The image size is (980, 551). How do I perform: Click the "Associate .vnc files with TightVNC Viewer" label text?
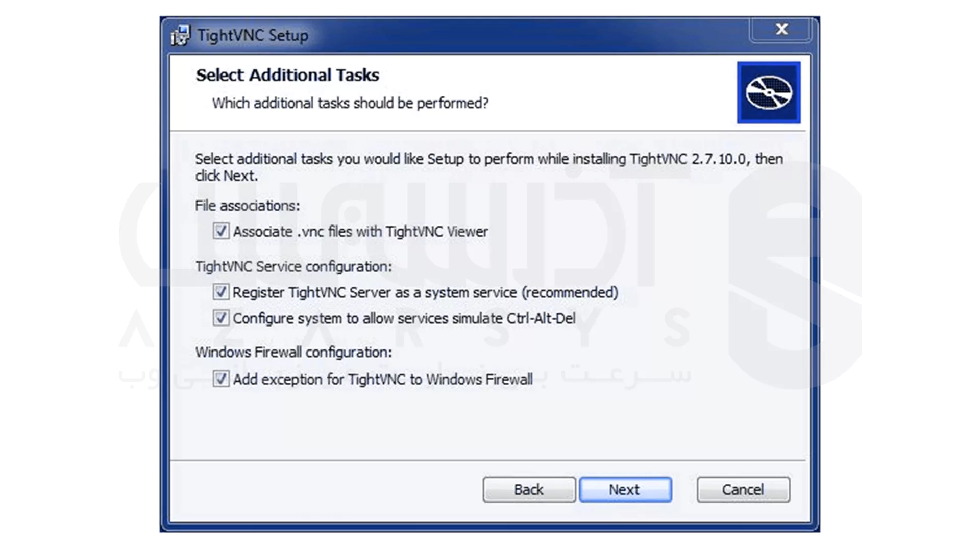tap(360, 232)
